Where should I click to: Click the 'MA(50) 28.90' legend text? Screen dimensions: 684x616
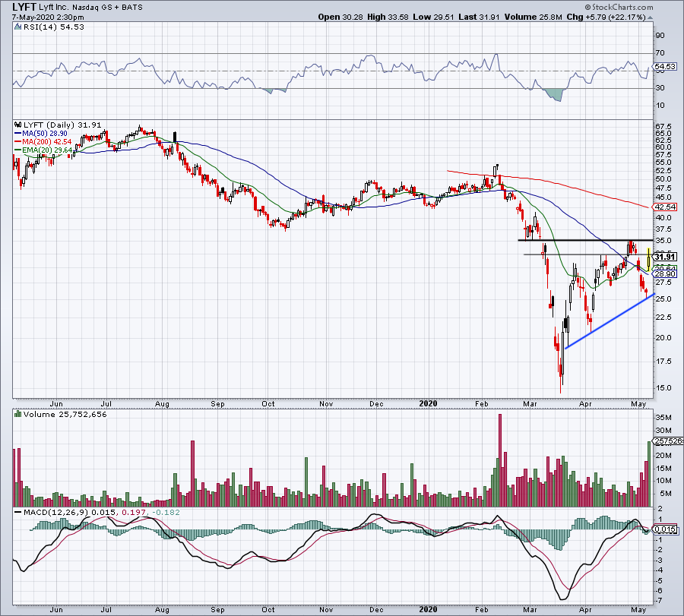click(45, 134)
